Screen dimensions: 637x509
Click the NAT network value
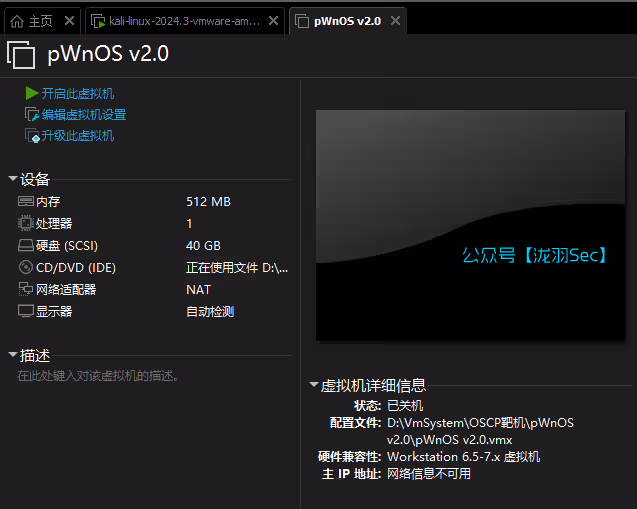[x=199, y=289]
